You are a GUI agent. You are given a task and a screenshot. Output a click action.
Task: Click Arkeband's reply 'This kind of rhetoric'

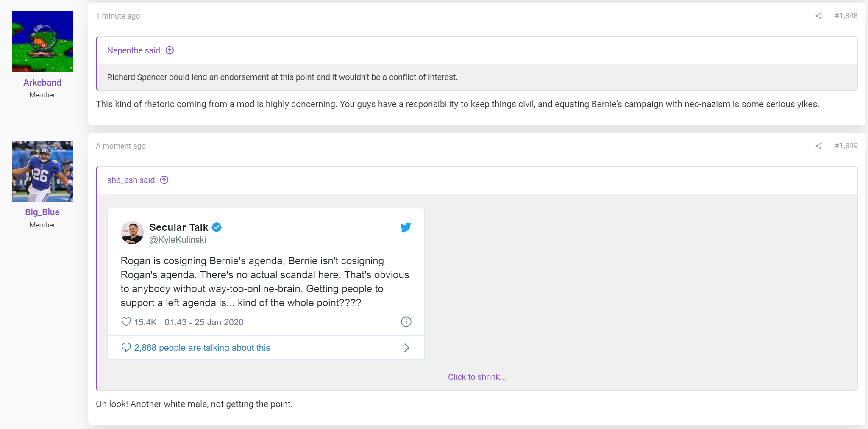point(457,104)
